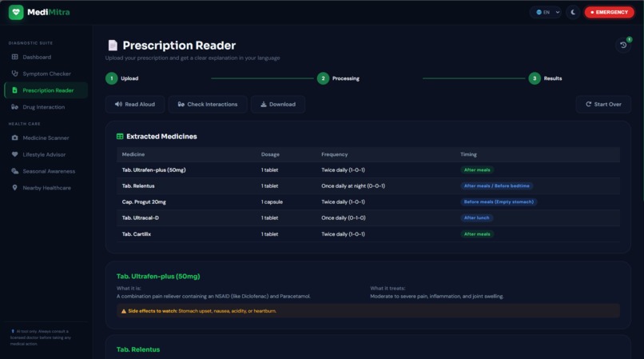Click the Dosage column header
This screenshot has height=359, width=644.
tap(270, 154)
